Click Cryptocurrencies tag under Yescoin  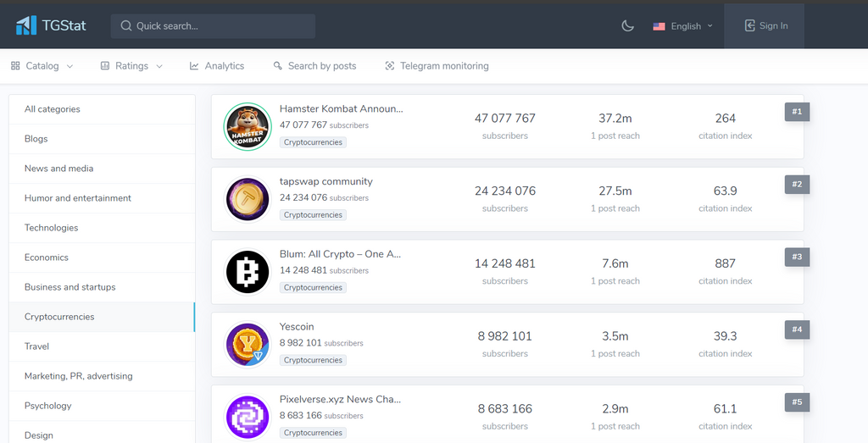(313, 360)
